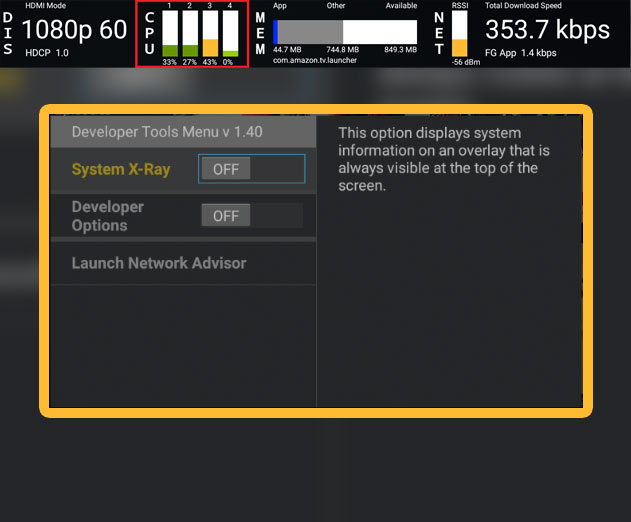Open Launch Network Advisor
The width and height of the screenshot is (631, 522).
(159, 263)
